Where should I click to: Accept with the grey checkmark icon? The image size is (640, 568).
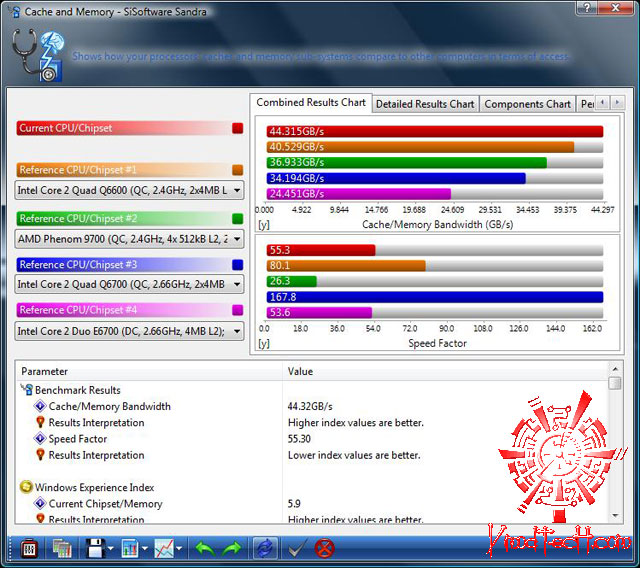pyautogui.click(x=297, y=549)
